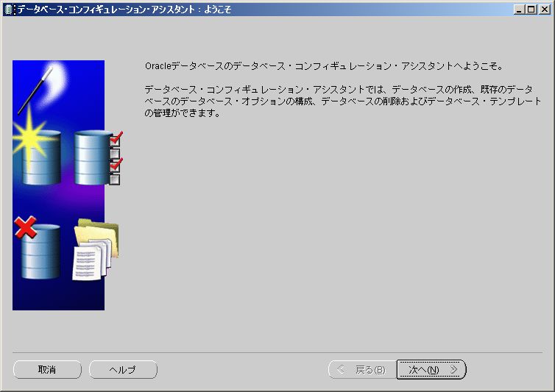
Task: Close the configuration assistant window
Action: coord(544,10)
